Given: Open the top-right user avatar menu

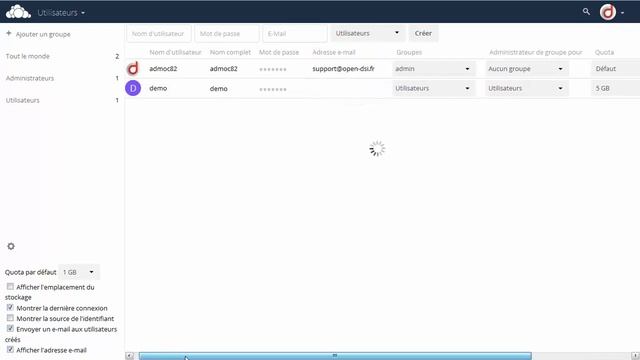Looking at the screenshot, I should [x=612, y=12].
